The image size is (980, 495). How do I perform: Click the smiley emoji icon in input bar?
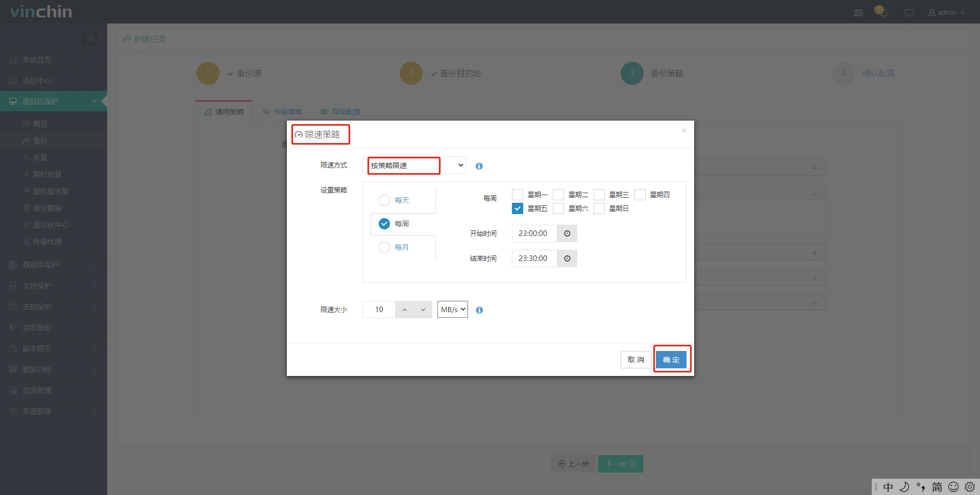coord(953,487)
